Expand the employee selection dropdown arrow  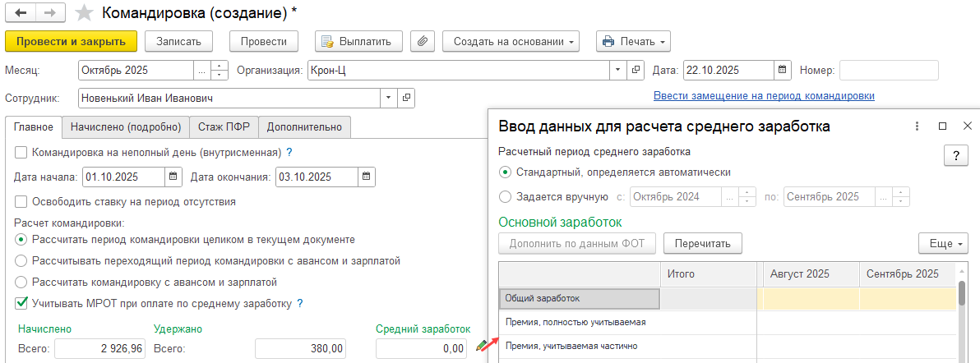pyautogui.click(x=389, y=99)
